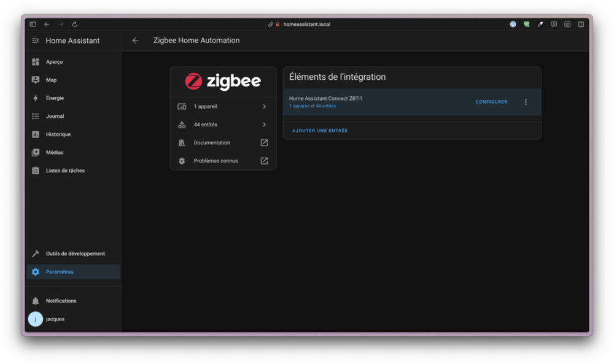
Task: Click the 1Password extension icon
Action: pos(513,25)
